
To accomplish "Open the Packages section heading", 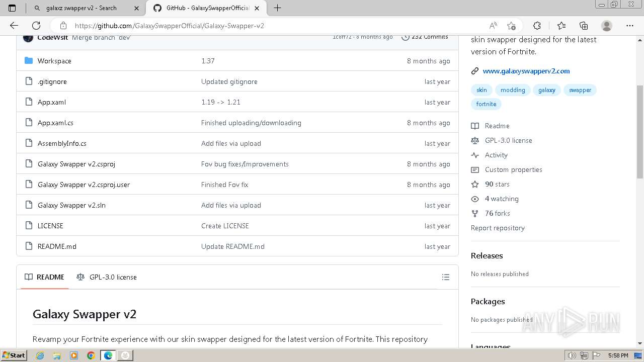I will (488, 301).
